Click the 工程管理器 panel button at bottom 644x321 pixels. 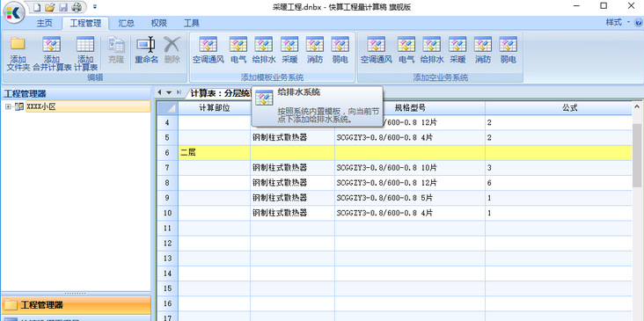point(76,305)
